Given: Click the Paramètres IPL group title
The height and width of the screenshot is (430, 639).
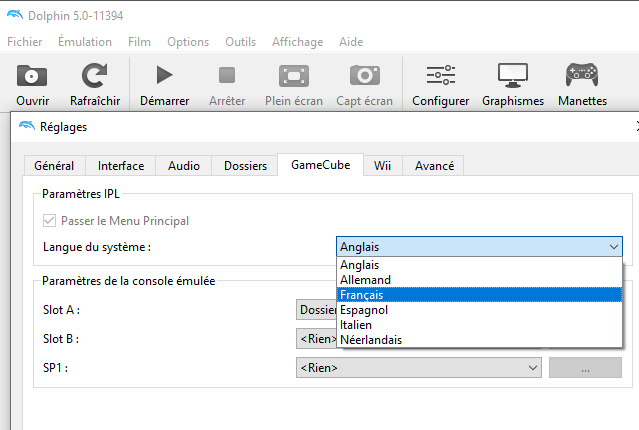Looking at the screenshot, I should (x=81, y=194).
